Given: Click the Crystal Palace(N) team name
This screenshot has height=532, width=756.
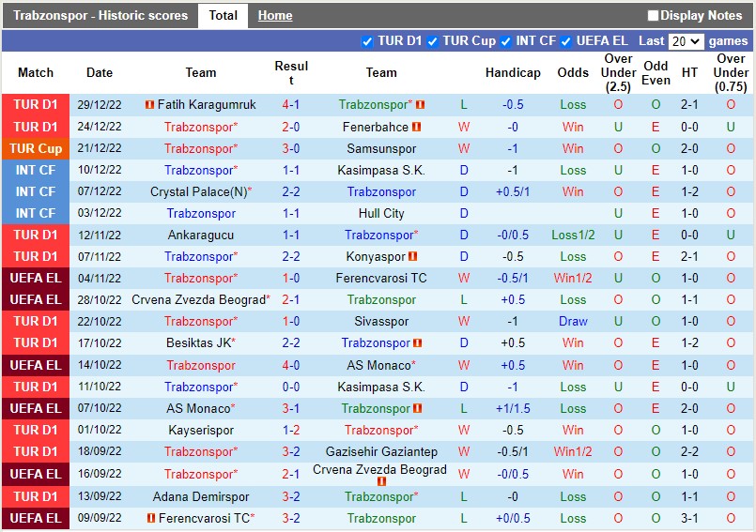Looking at the screenshot, I should click(x=199, y=191).
